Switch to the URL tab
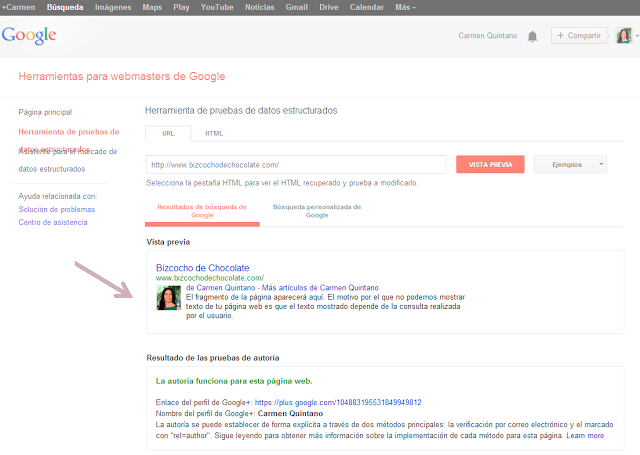640x455 pixels. pyautogui.click(x=168, y=133)
